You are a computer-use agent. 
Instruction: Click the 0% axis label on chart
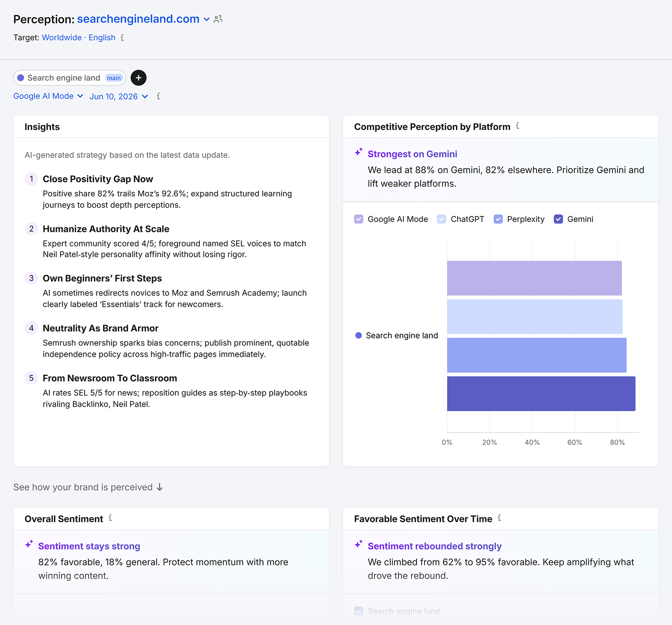click(447, 443)
